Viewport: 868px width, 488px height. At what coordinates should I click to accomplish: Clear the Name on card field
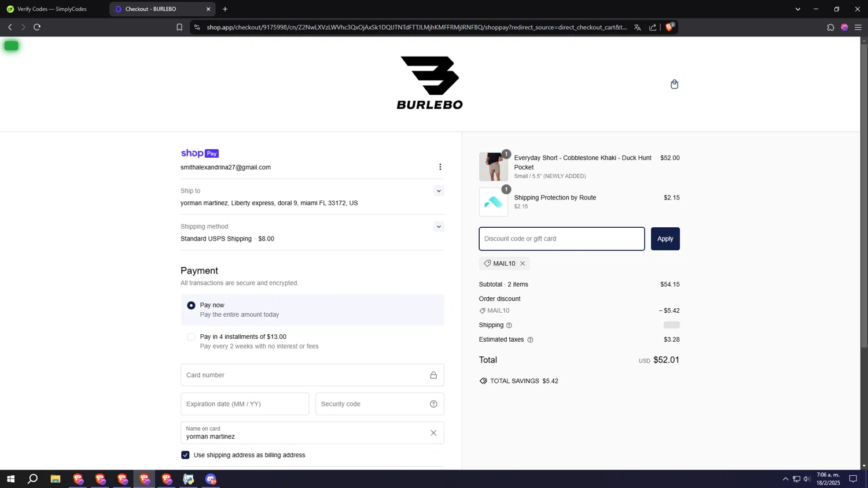click(x=433, y=433)
